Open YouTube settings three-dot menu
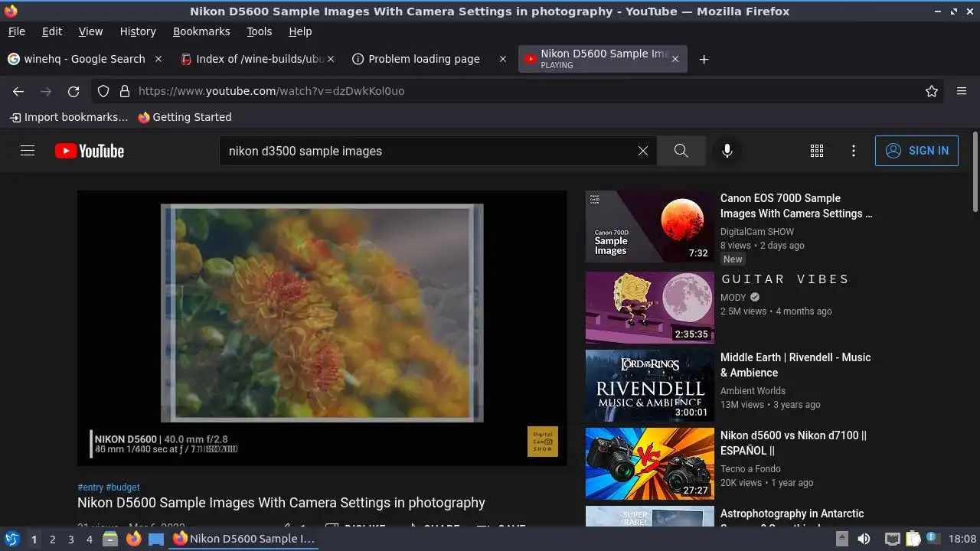Viewport: 980px width, 551px height. tap(854, 151)
